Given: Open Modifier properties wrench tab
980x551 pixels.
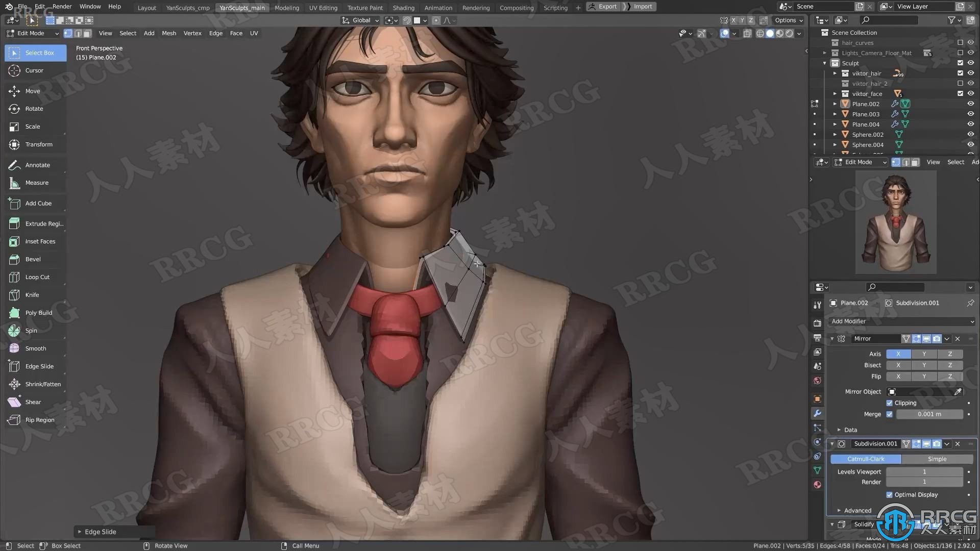Looking at the screenshot, I should click(817, 413).
